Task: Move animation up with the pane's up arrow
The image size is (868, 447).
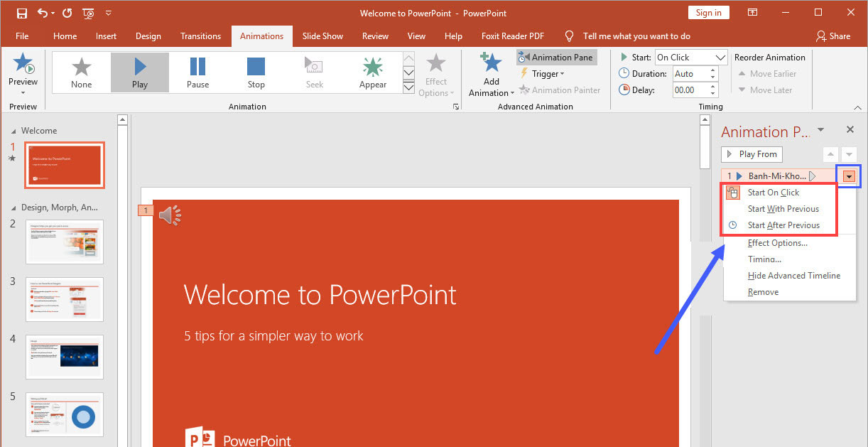Action: [830, 154]
